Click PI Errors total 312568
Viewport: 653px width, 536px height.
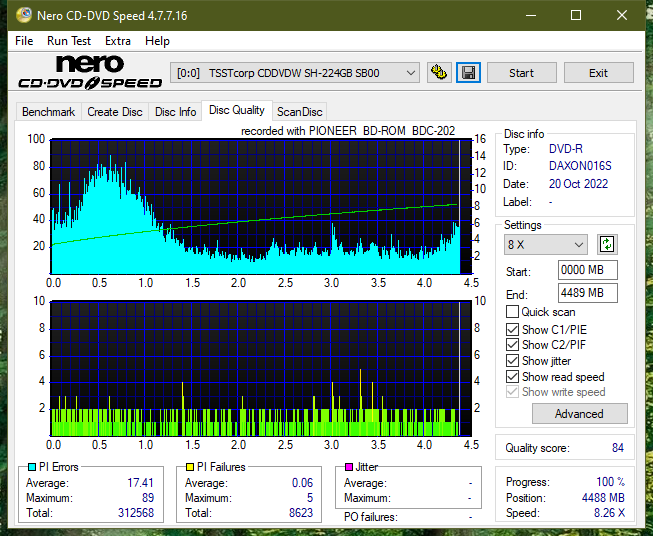click(136, 513)
